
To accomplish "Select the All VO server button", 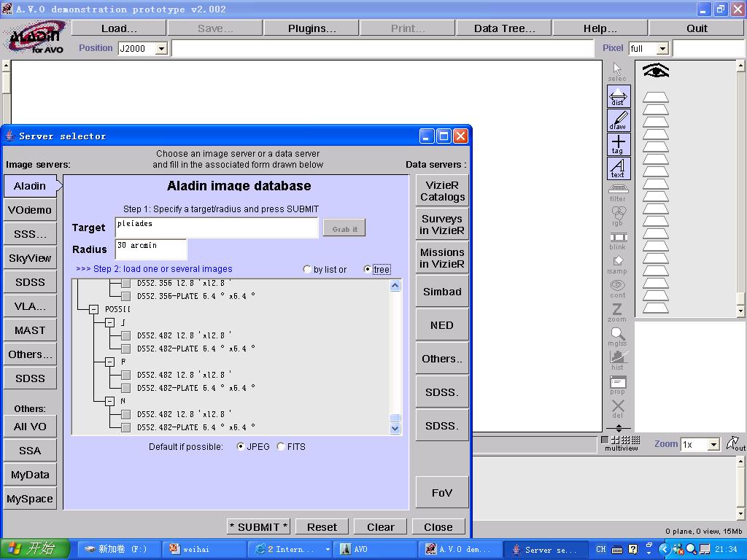I will pos(30,427).
